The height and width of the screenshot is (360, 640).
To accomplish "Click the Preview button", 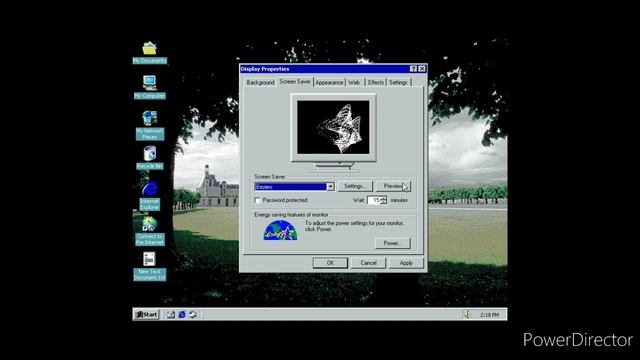I will pyautogui.click(x=393, y=186).
